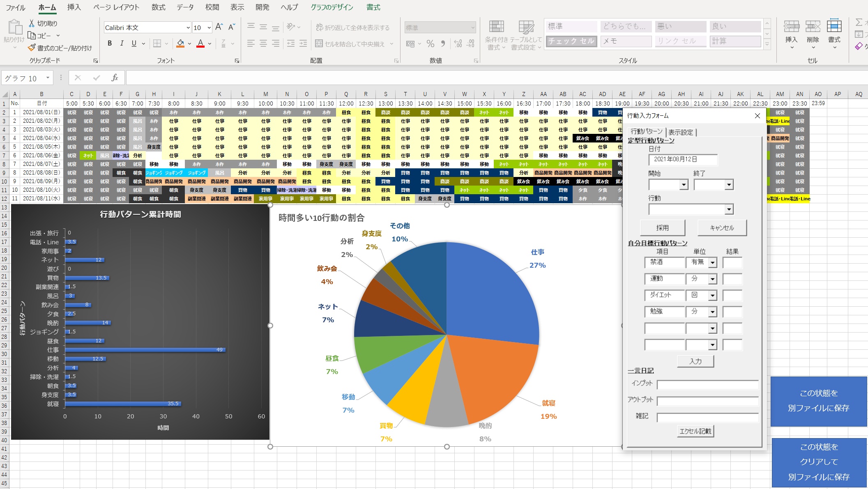The image size is (868, 489).
Task: Open the 開始 start time dropdown
Action: [684, 185]
